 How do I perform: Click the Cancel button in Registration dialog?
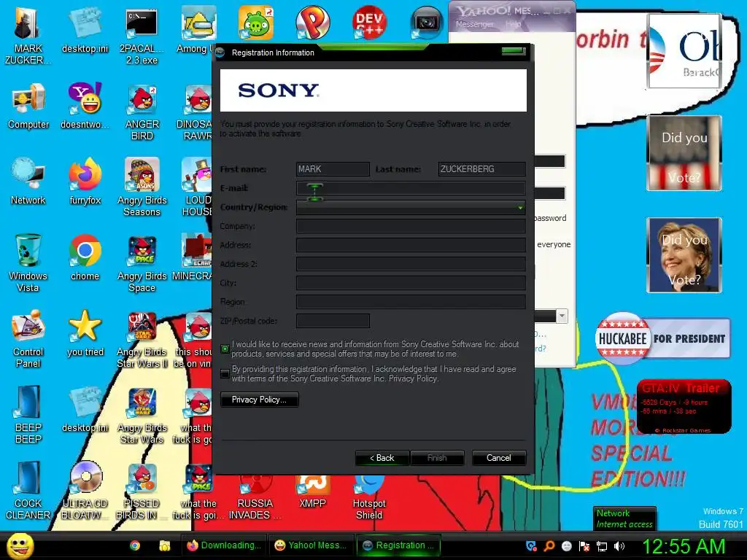click(x=499, y=458)
